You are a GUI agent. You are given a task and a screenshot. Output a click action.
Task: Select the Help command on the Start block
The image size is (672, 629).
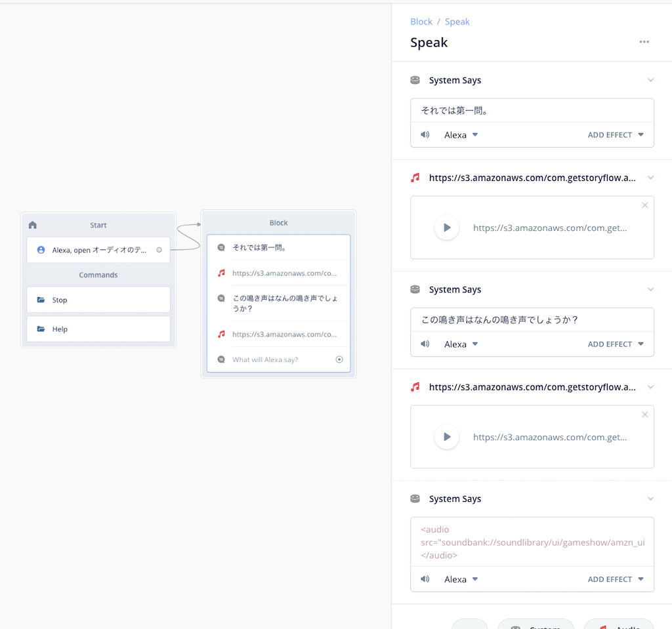[98, 329]
